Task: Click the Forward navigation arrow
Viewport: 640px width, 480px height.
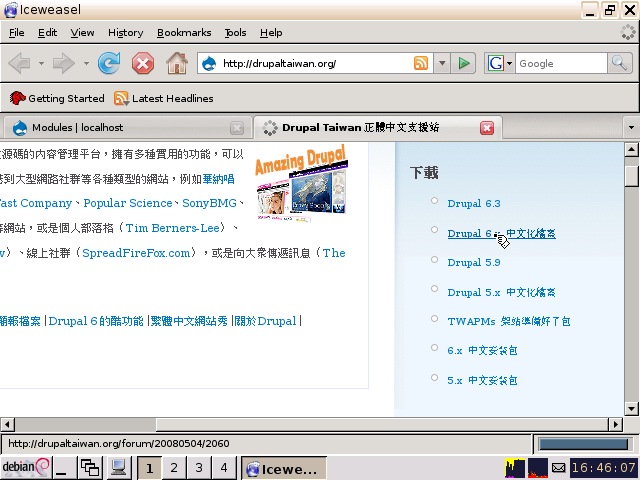Action: tap(64, 63)
